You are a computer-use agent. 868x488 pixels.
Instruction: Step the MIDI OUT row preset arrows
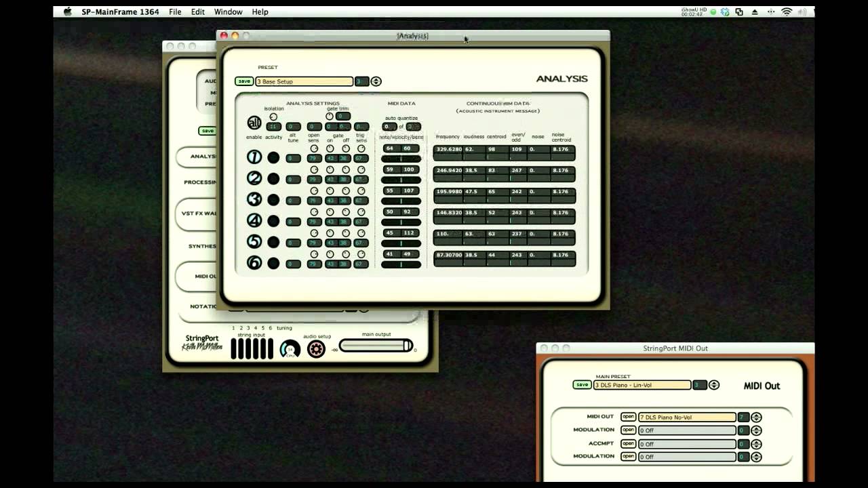coord(756,418)
